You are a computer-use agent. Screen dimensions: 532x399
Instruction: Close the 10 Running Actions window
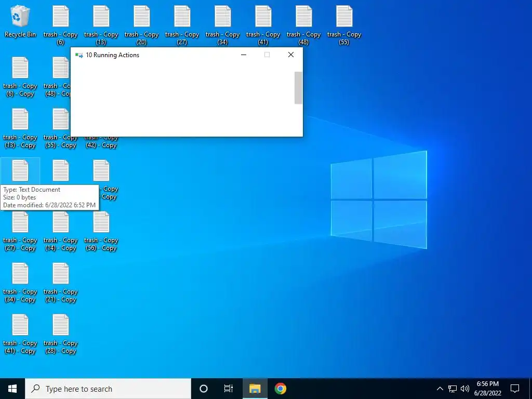pos(291,55)
